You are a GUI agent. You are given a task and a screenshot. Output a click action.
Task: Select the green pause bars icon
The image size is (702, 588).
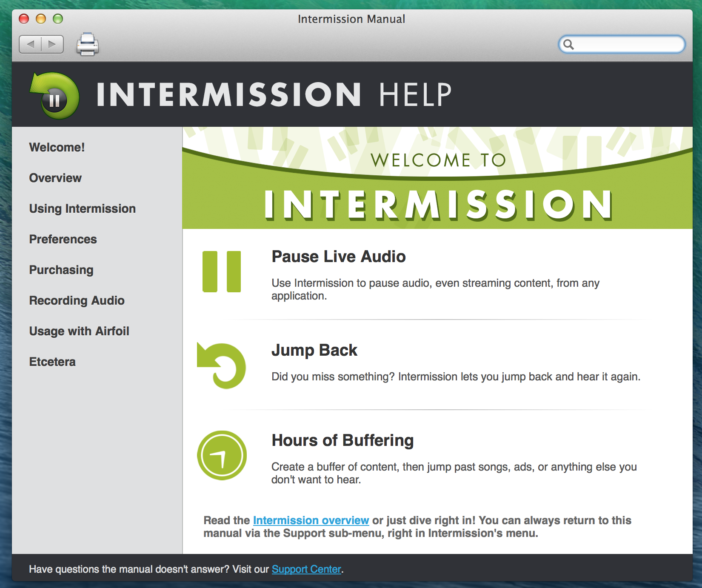222,271
